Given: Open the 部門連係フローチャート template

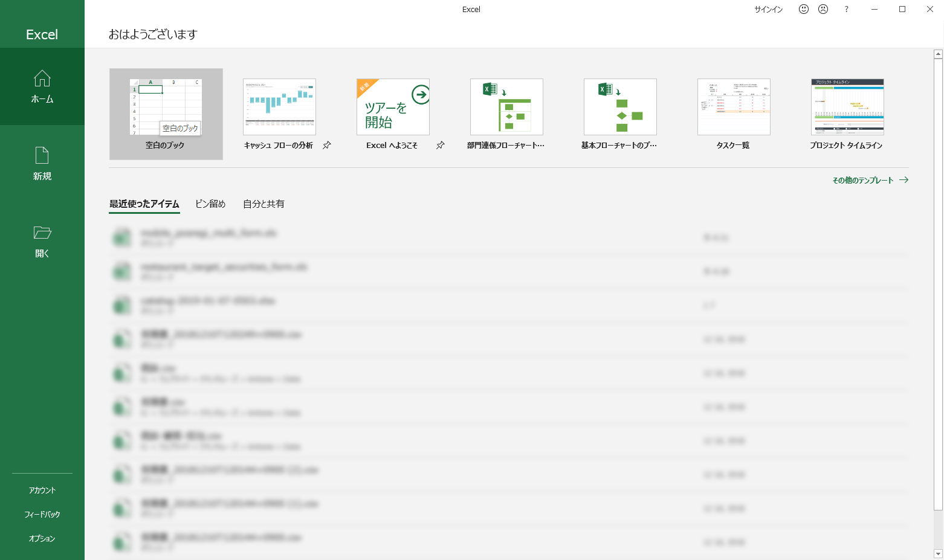Looking at the screenshot, I should coord(506,107).
